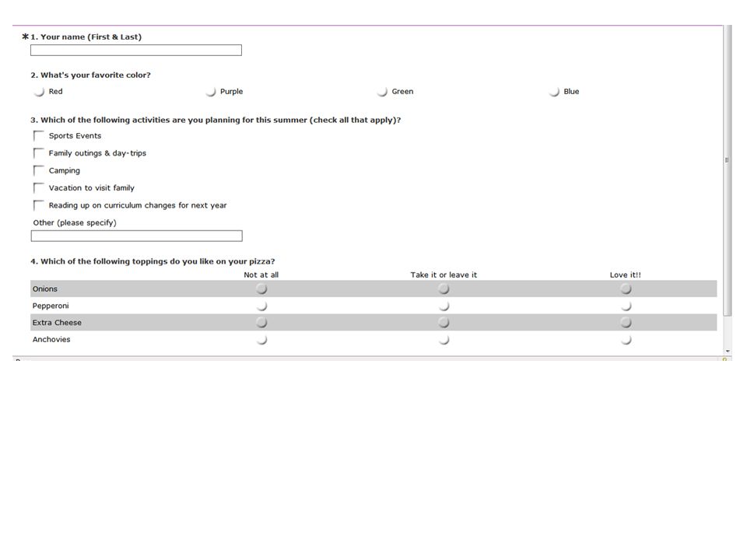This screenshot has height=560, width=747.
Task: Select Red as favorite color
Action: click(39, 92)
